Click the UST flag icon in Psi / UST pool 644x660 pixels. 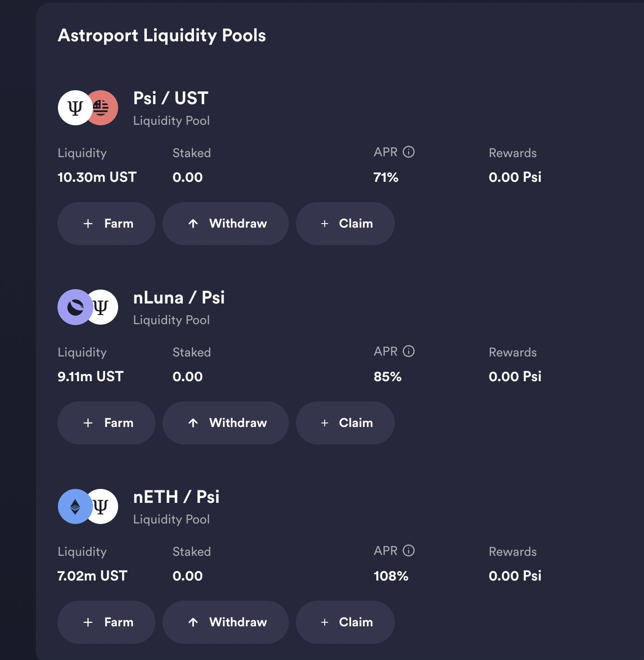(104, 108)
